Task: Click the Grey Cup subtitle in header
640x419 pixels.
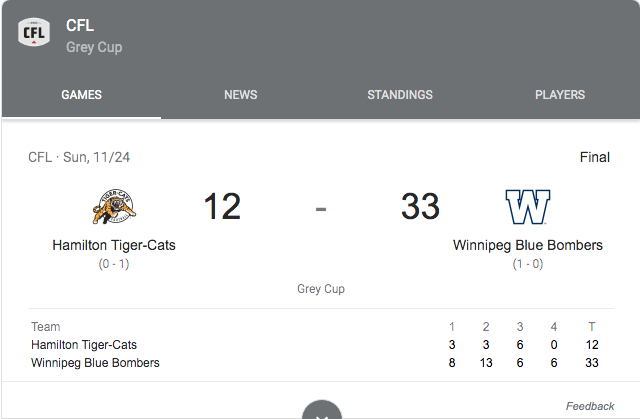Action: pos(94,47)
